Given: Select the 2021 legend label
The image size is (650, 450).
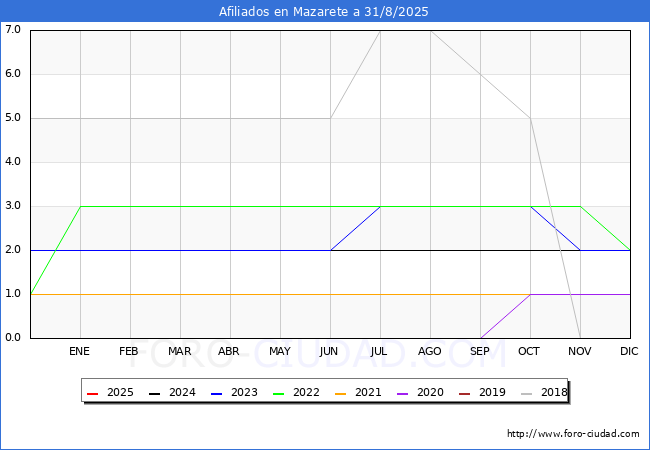Looking at the screenshot, I should point(368,392).
